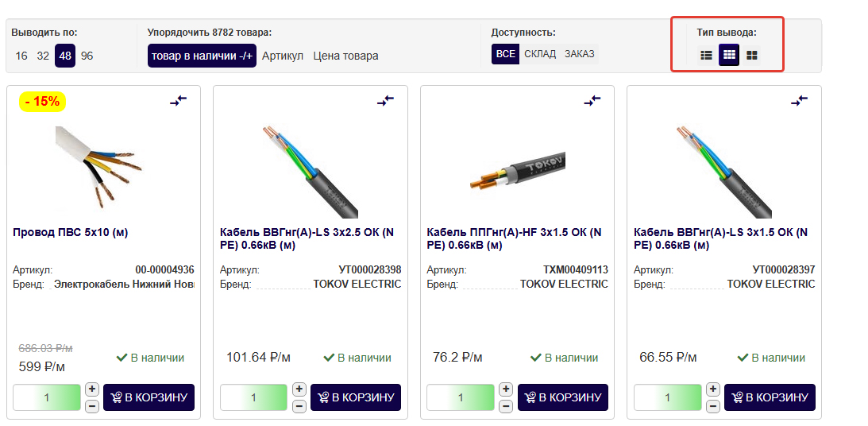Switch to large tile view icon

click(x=752, y=55)
